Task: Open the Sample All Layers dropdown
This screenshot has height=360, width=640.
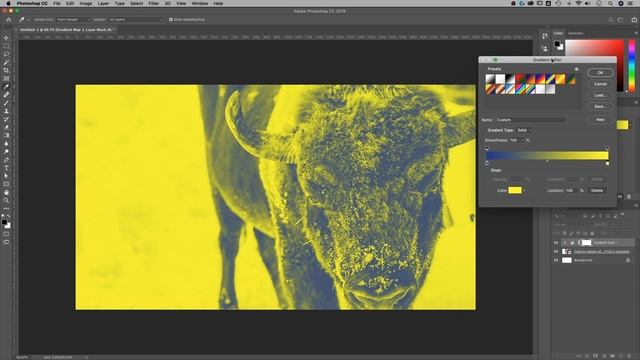Action: point(136,20)
